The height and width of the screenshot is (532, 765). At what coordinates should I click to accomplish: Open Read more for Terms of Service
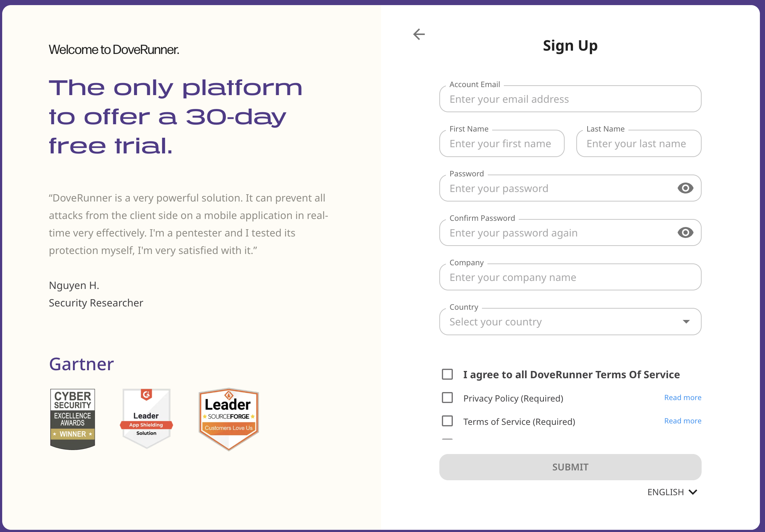[683, 421]
